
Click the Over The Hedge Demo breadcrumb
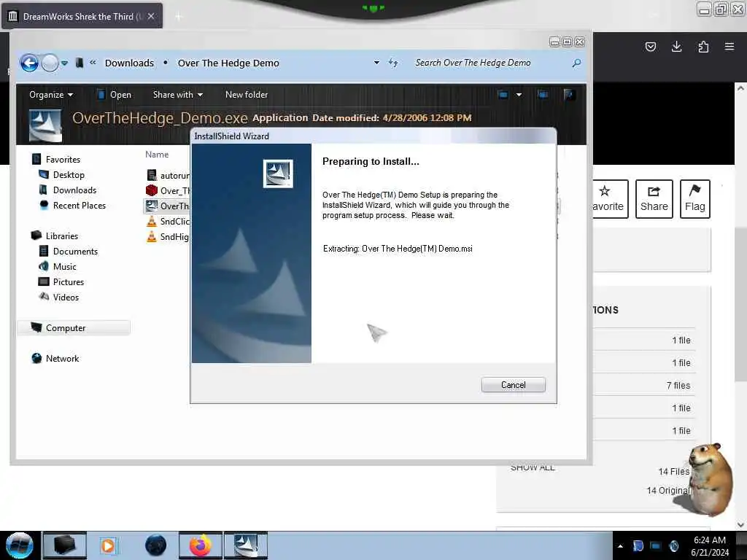(x=228, y=63)
